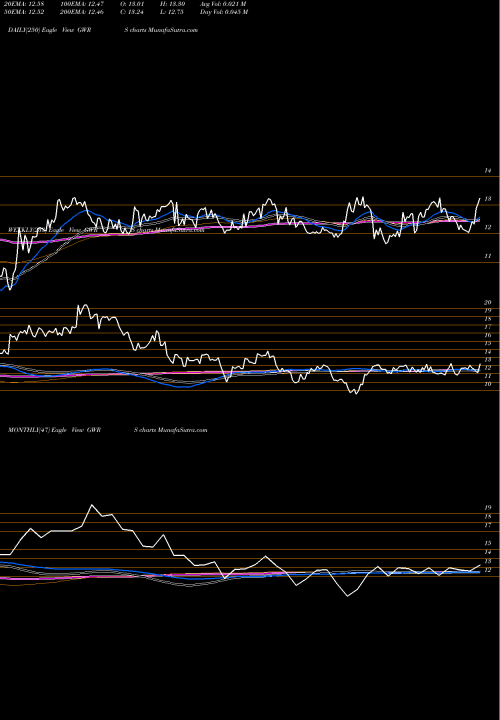The image size is (500, 720).
Task: Click the 50EMA: 12.52 value
Action: (x=26, y=12)
